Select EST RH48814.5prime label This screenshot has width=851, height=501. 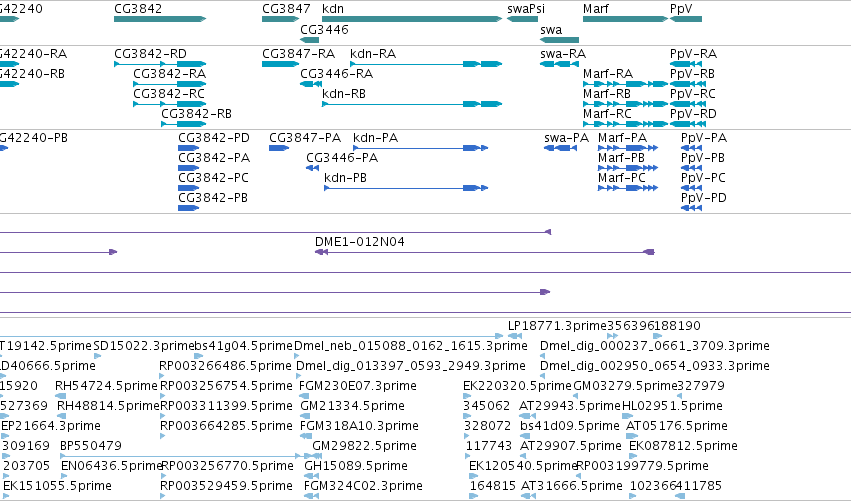(x=108, y=406)
